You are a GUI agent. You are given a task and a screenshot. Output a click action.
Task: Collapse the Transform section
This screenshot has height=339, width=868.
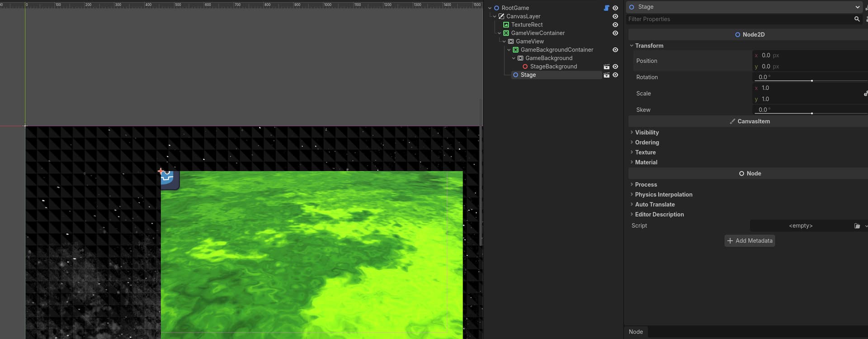[x=649, y=46]
